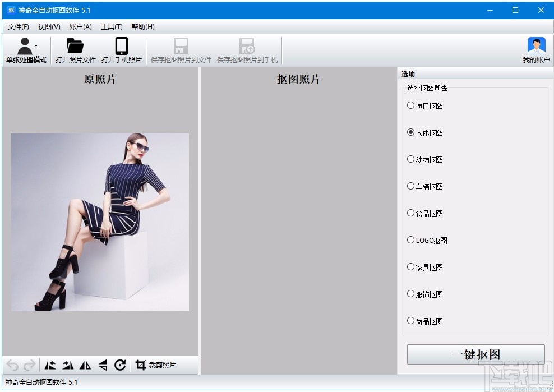The width and height of the screenshot is (554, 392).
Task: Flip the photo horizontally
Action: click(x=85, y=365)
